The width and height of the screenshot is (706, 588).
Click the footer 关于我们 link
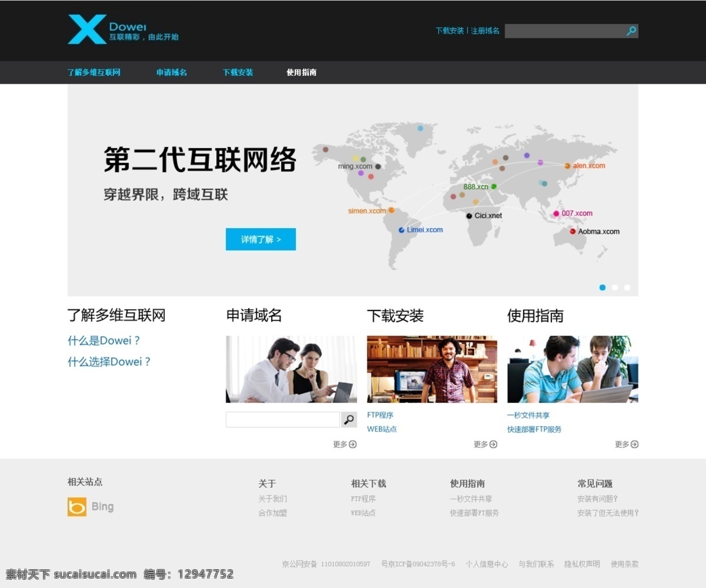pos(273,499)
